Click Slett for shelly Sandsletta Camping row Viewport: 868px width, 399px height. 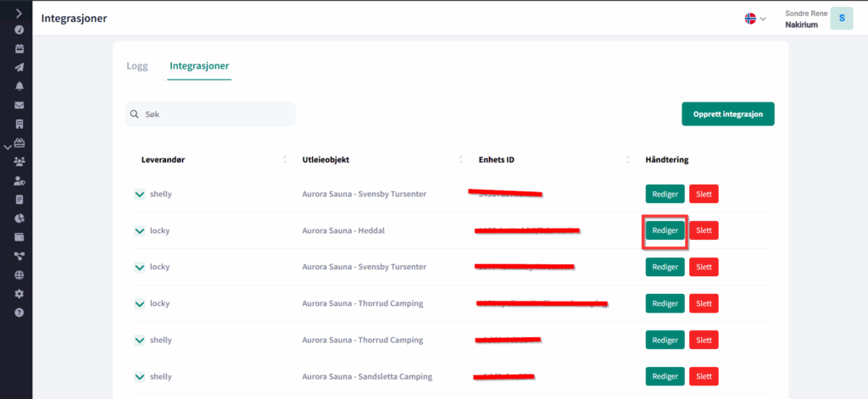[704, 376]
